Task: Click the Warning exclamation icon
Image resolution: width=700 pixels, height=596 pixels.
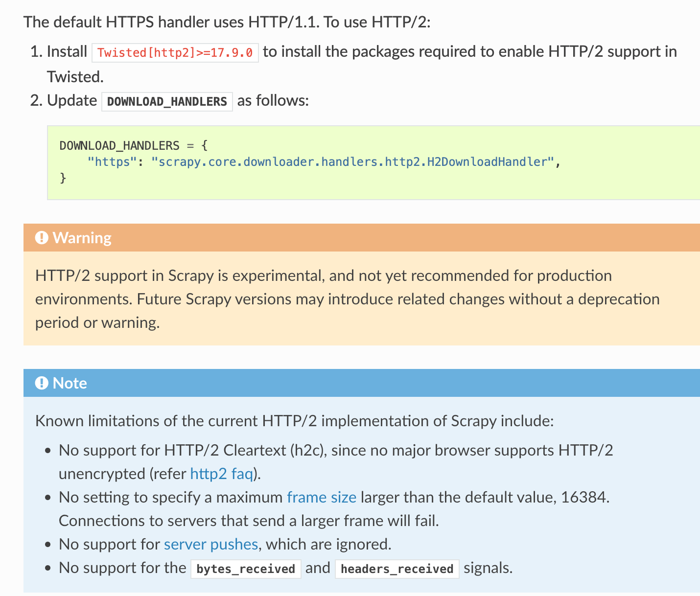Action: click(42, 238)
